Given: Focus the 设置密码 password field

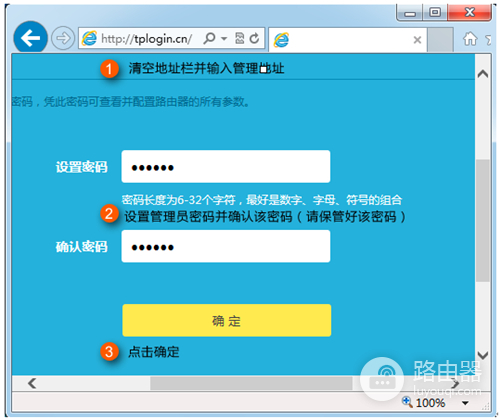Looking at the screenshot, I should coord(226,166).
